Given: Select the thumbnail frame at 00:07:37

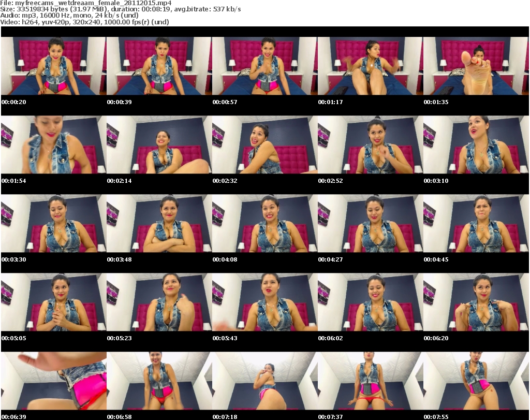Looking at the screenshot, I should pyautogui.click(x=371, y=381).
